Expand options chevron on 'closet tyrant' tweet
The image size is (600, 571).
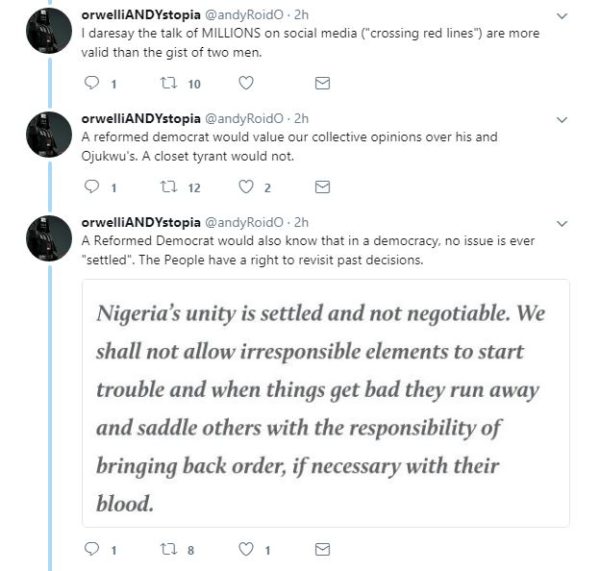coord(562,120)
